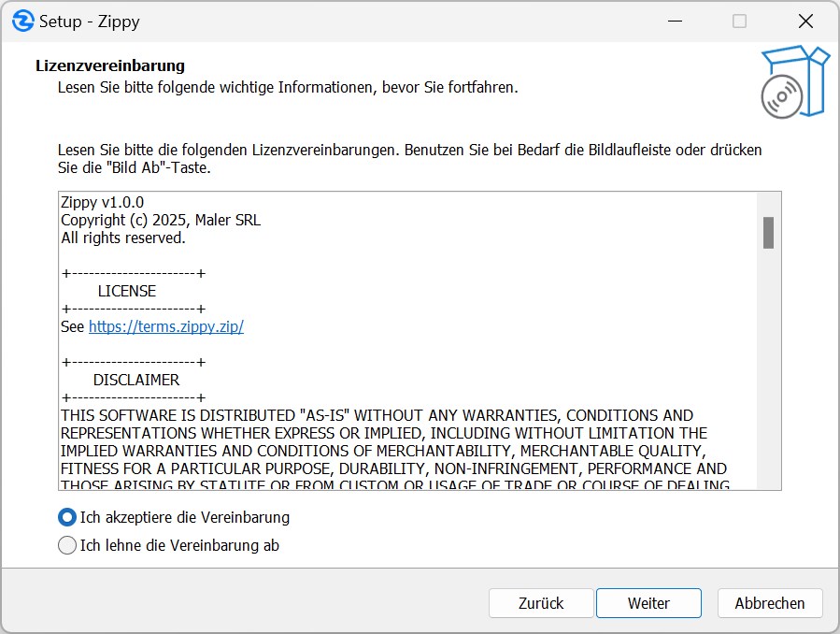Click the scrollbar track below the thumb
840x634 pixels.
click(x=768, y=374)
